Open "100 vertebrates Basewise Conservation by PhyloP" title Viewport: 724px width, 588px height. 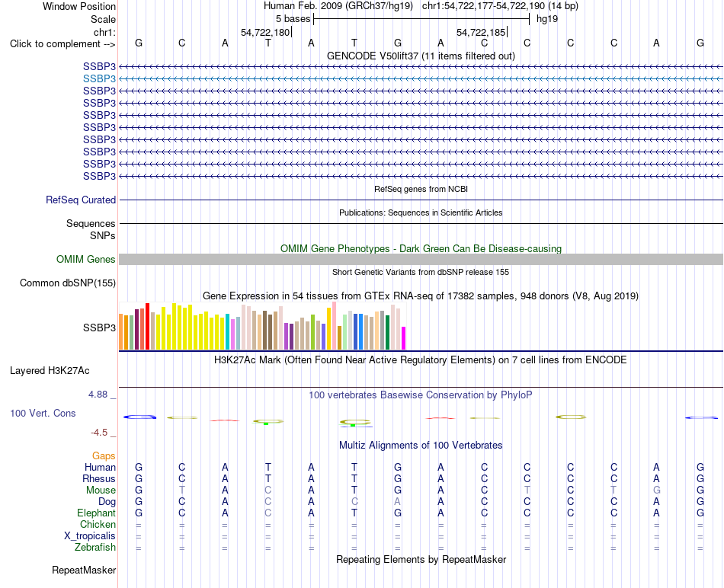point(421,395)
